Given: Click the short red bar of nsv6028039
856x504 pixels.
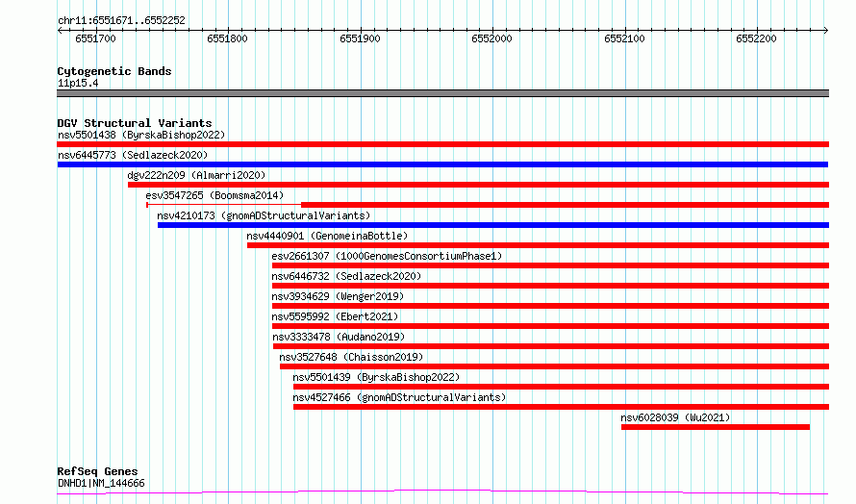Looking at the screenshot, I should coord(716,427).
